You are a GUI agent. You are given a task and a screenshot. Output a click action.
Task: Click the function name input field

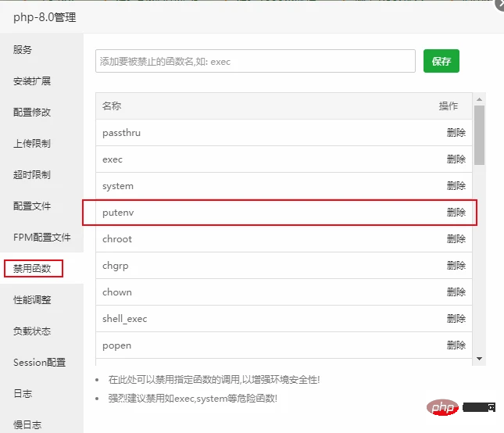[x=255, y=61]
